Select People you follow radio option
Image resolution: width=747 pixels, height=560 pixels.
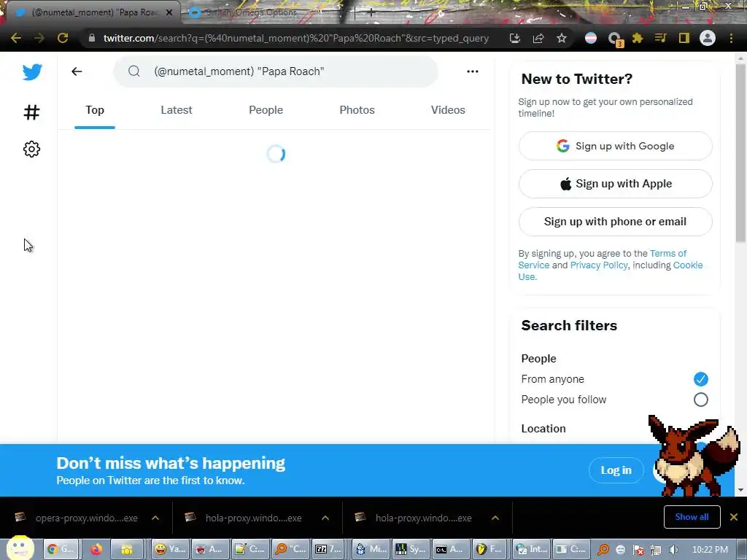pyautogui.click(x=700, y=400)
